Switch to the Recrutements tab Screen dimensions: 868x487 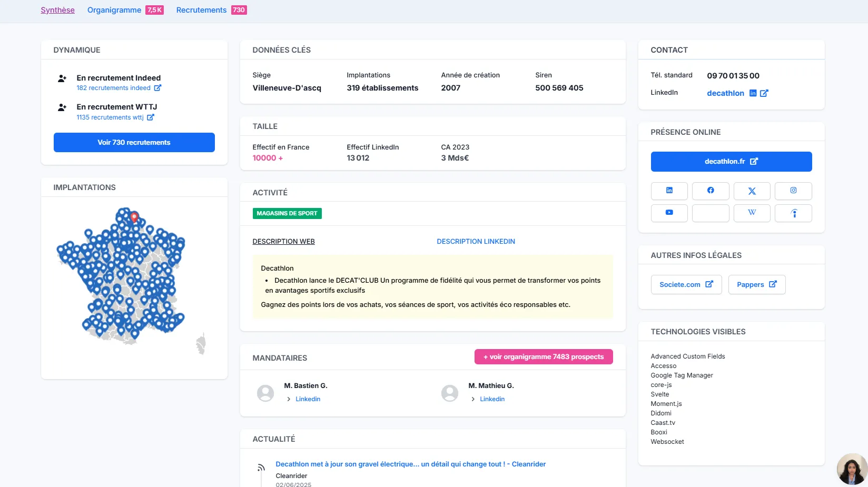click(201, 10)
